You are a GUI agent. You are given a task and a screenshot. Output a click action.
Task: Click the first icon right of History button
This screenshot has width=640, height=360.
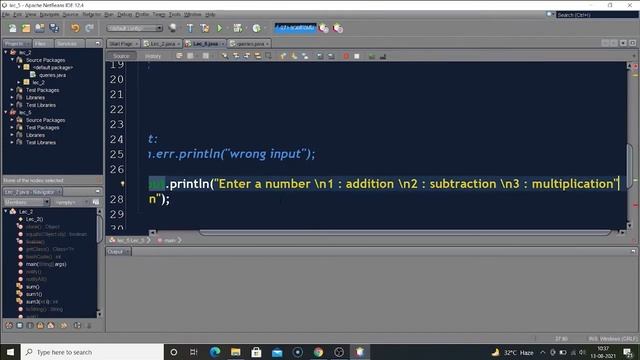(x=179, y=56)
